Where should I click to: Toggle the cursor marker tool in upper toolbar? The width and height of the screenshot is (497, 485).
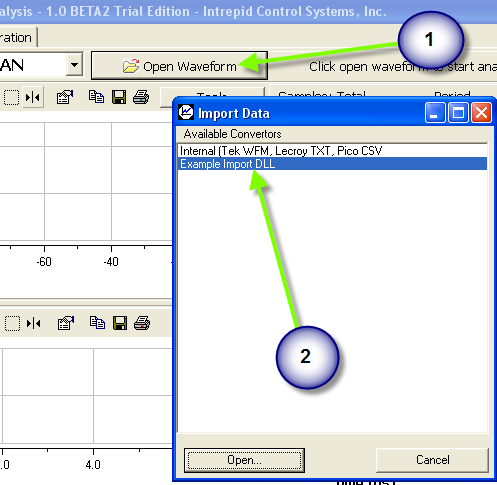pyautogui.click(x=33, y=97)
